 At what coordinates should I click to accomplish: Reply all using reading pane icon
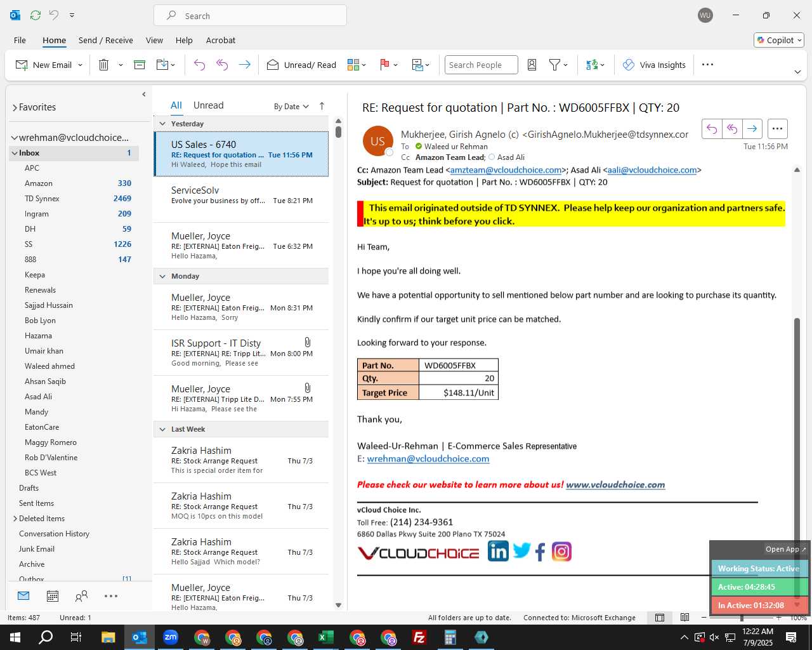[x=732, y=129]
